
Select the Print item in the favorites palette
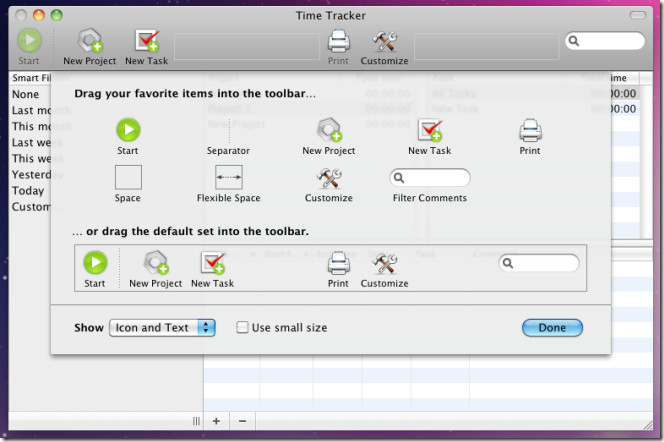[x=530, y=137]
